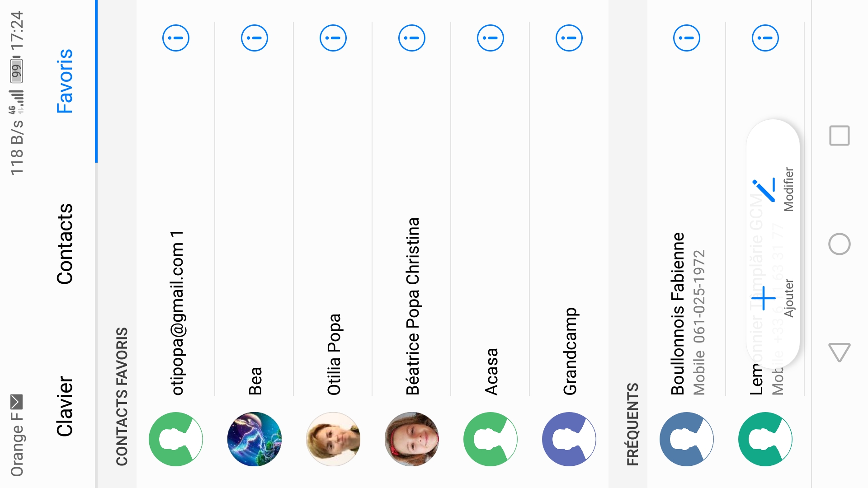Select the Favoris tab
The width and height of the screenshot is (868, 488).
click(65, 81)
